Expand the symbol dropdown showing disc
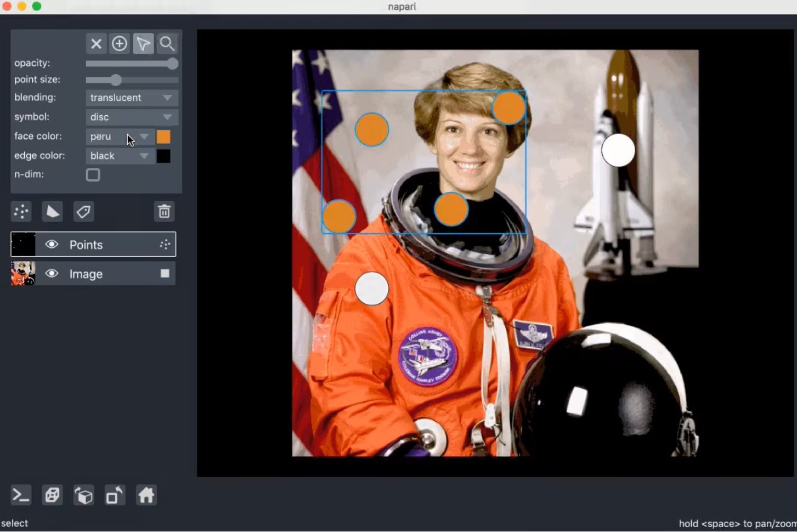Screen dimensions: 797x532 132,117
